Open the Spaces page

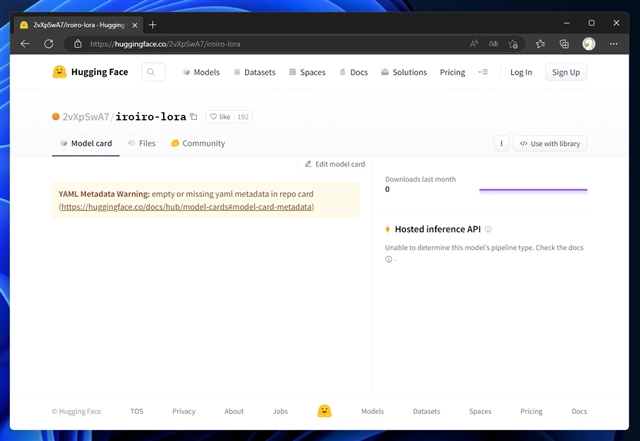click(x=307, y=72)
